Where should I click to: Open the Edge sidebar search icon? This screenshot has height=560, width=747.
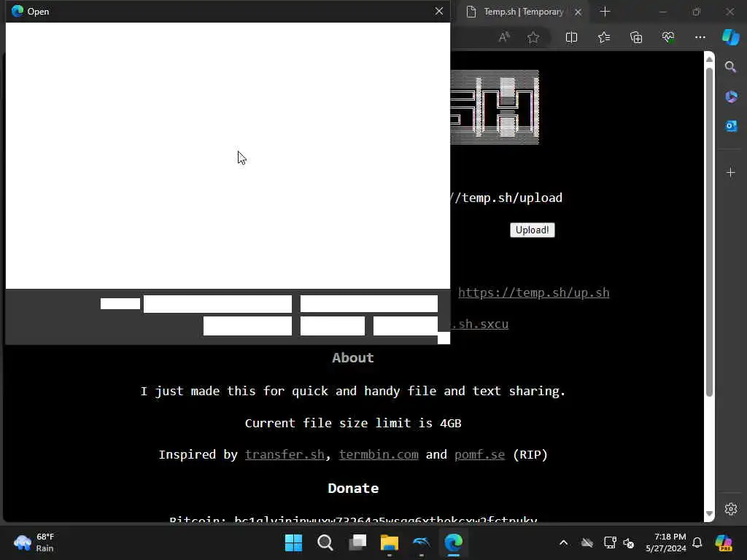(x=730, y=67)
